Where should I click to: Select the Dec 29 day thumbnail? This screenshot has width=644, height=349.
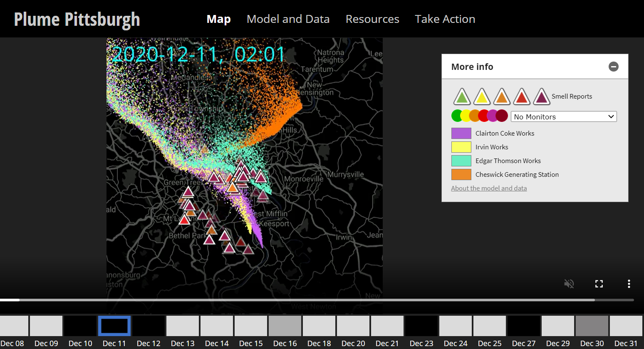[558, 326]
